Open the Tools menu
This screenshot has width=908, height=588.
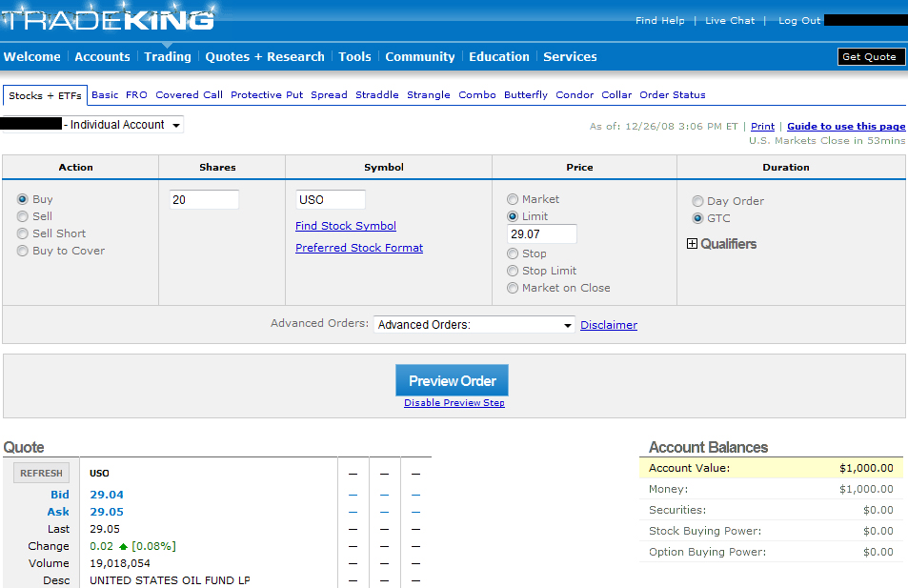click(354, 57)
